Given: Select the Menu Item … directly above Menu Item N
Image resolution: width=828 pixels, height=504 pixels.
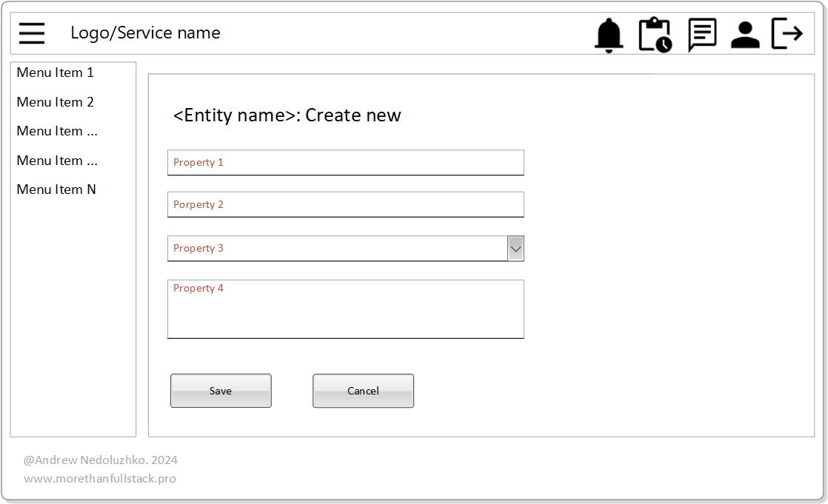Looking at the screenshot, I should tap(57, 161).
